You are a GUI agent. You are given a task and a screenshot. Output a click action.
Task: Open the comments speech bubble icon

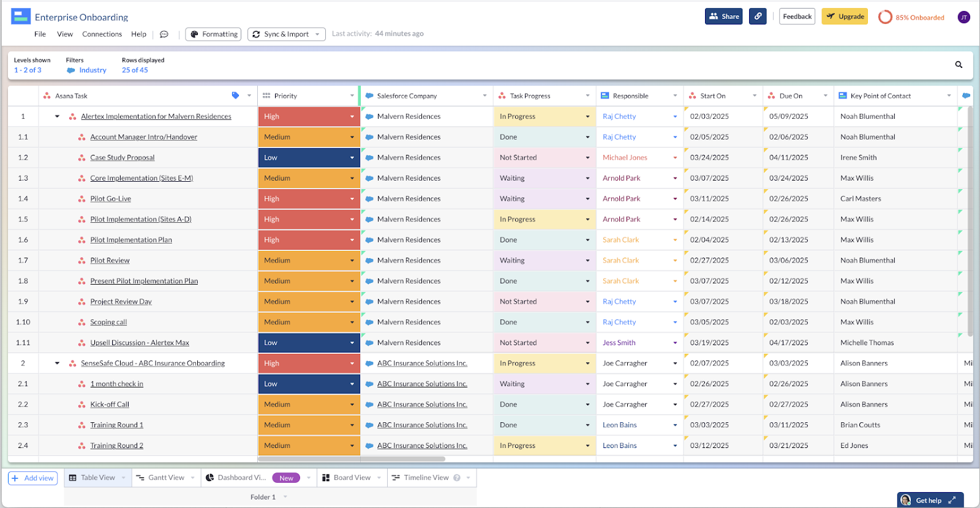(x=164, y=34)
